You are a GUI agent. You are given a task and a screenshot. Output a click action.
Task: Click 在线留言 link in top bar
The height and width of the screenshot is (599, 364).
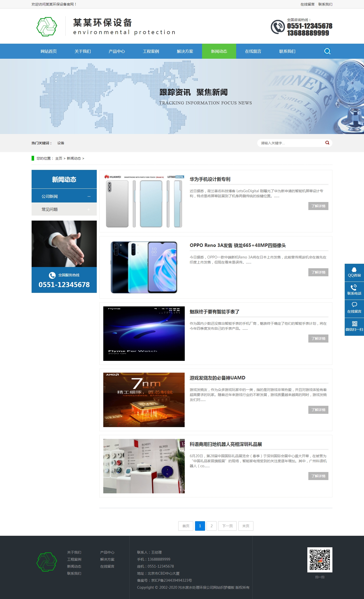(307, 4)
